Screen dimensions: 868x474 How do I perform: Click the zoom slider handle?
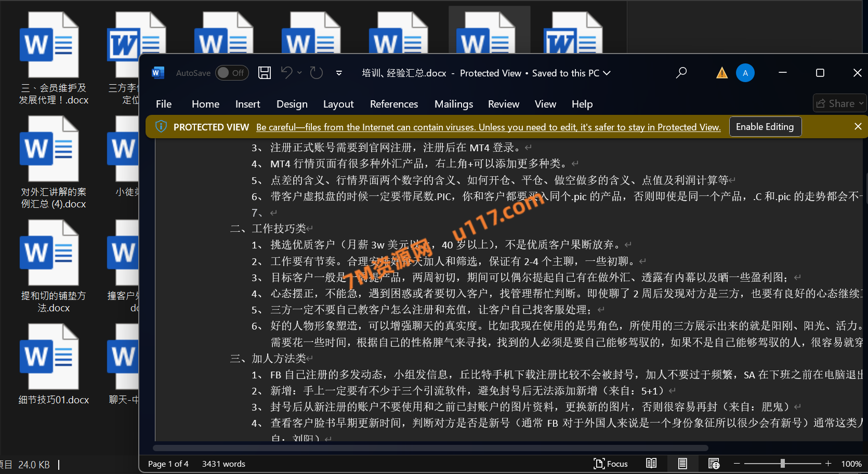(x=782, y=464)
